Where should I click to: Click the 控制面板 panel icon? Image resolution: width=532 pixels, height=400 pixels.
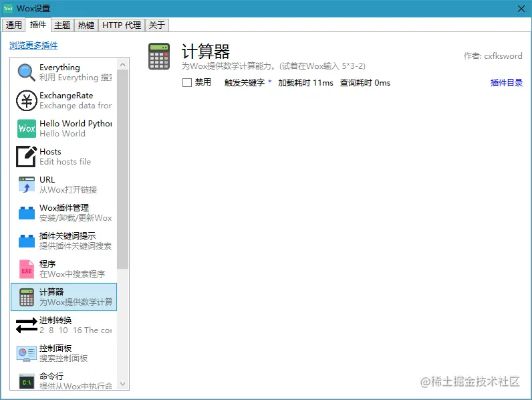coord(27,353)
